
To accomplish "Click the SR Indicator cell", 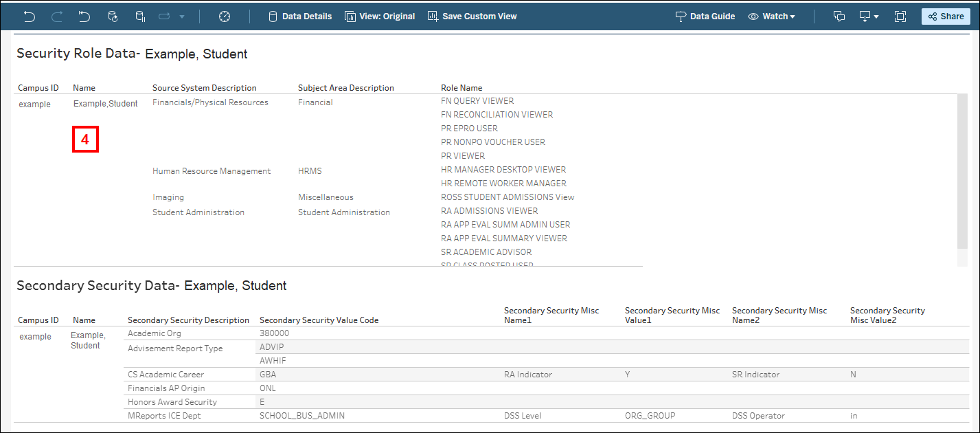I will tap(755, 375).
